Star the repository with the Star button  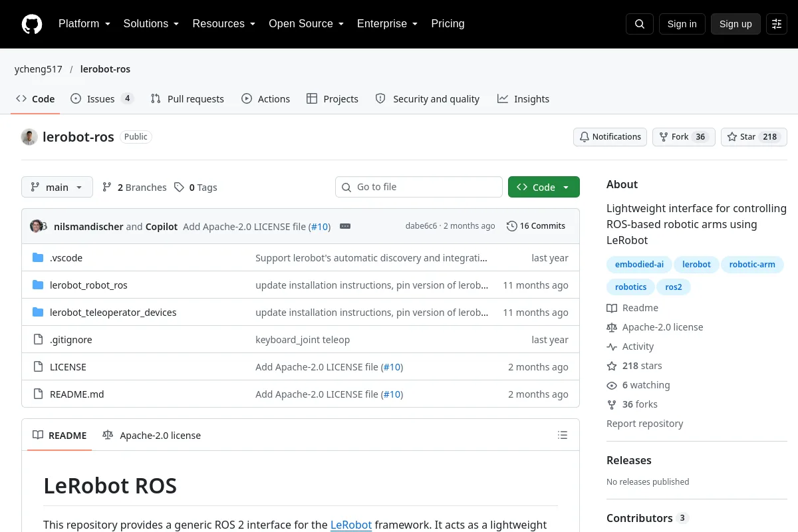pyautogui.click(x=754, y=137)
